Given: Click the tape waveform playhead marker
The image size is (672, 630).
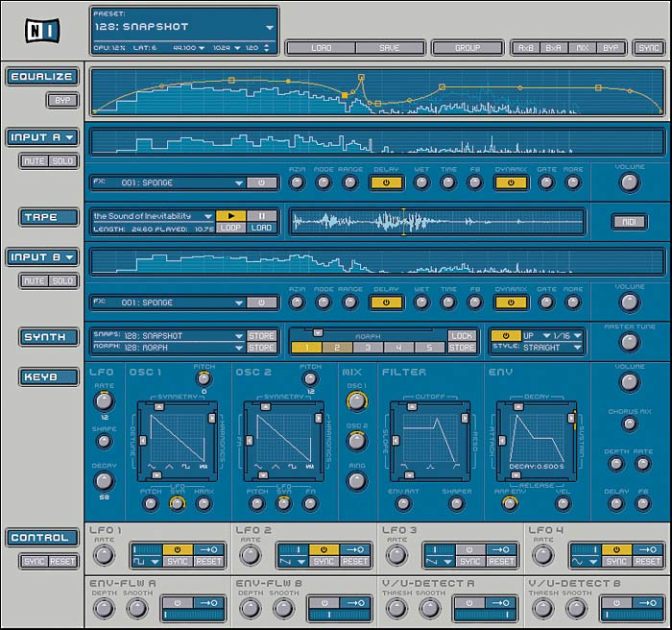Looking at the screenshot, I should (x=403, y=222).
